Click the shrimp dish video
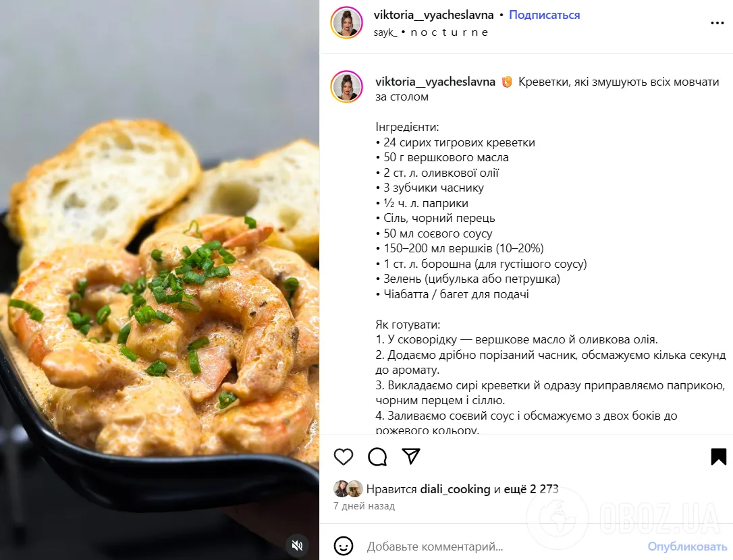This screenshot has width=733, height=560. click(x=159, y=280)
